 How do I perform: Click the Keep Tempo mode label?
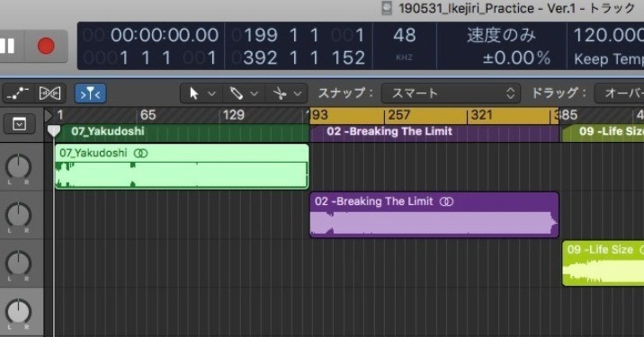tap(609, 59)
